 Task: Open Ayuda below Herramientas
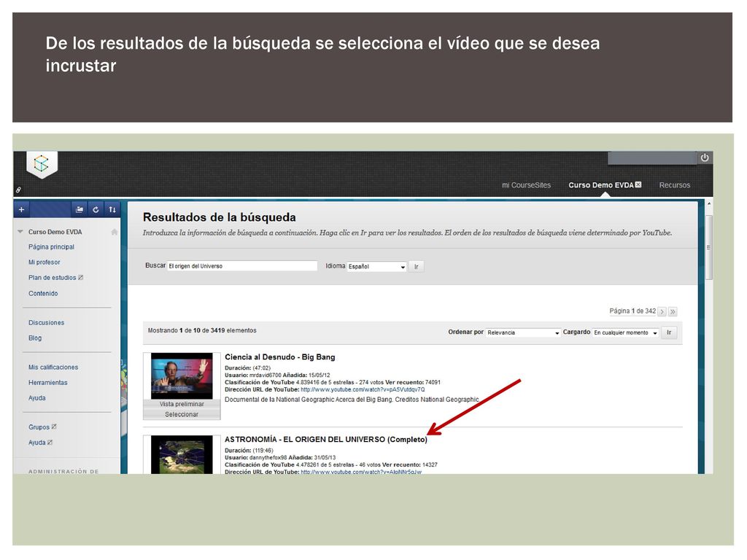click(36, 398)
